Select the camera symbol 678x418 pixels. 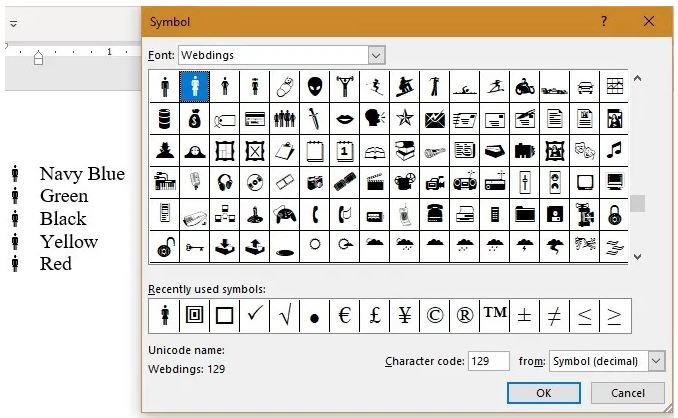315,182
